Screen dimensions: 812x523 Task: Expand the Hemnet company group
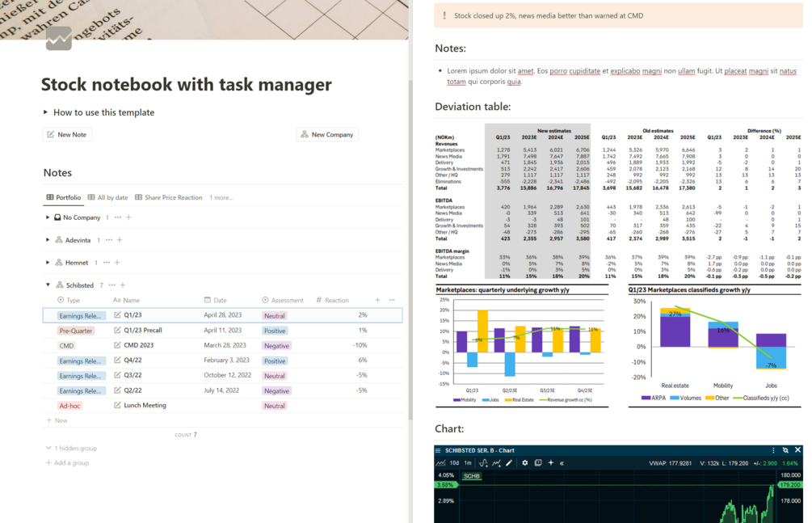click(48, 262)
